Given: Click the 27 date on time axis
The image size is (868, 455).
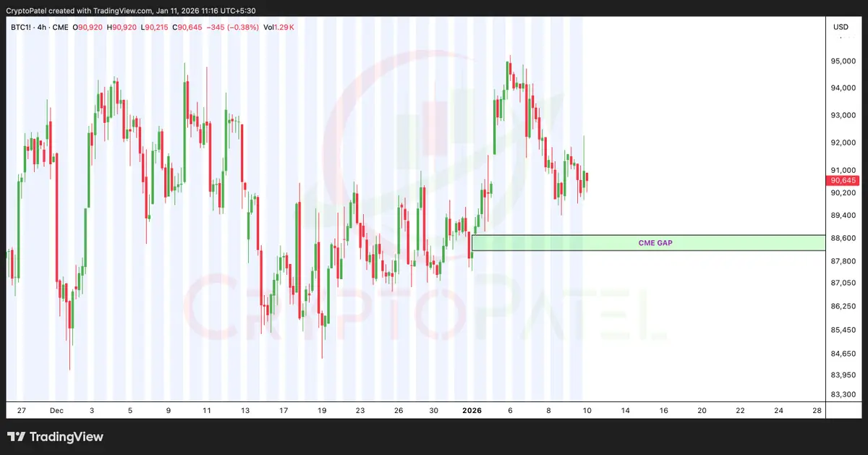Looking at the screenshot, I should [x=22, y=410].
